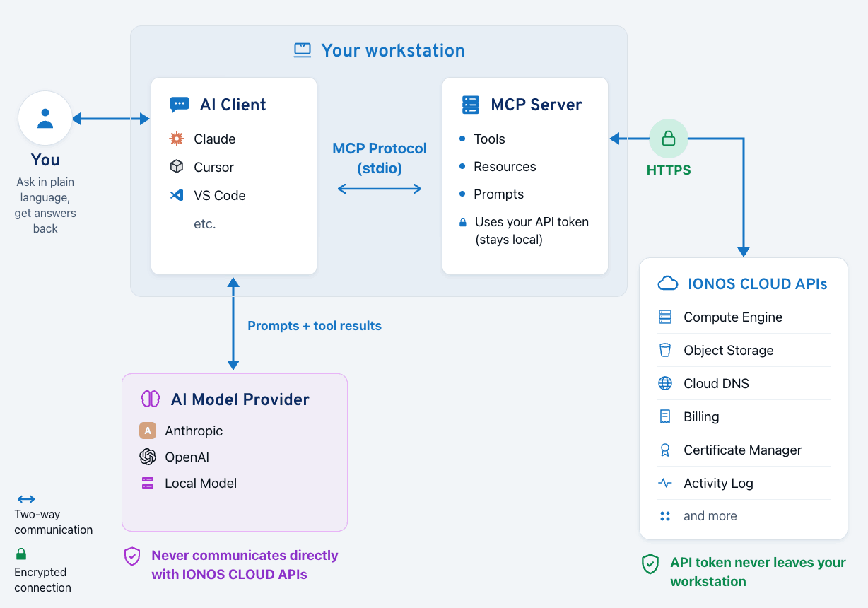Click the MCP Protocol (stdio) label
Image resolution: width=868 pixels, height=608 pixels.
pyautogui.click(x=380, y=158)
